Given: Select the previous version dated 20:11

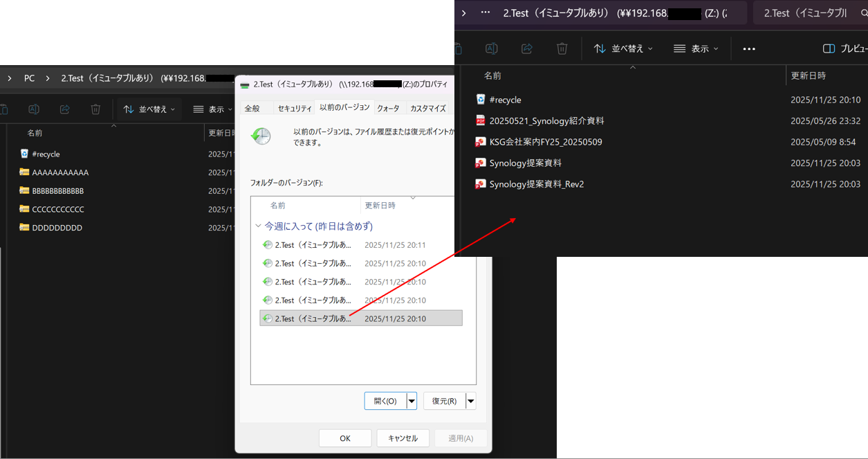Looking at the screenshot, I should click(313, 245).
